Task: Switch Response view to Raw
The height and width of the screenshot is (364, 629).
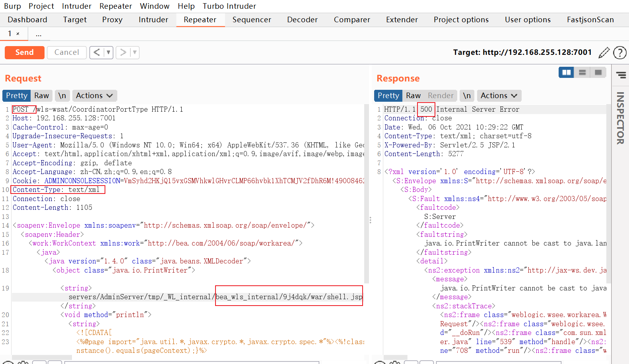Action: 413,95
